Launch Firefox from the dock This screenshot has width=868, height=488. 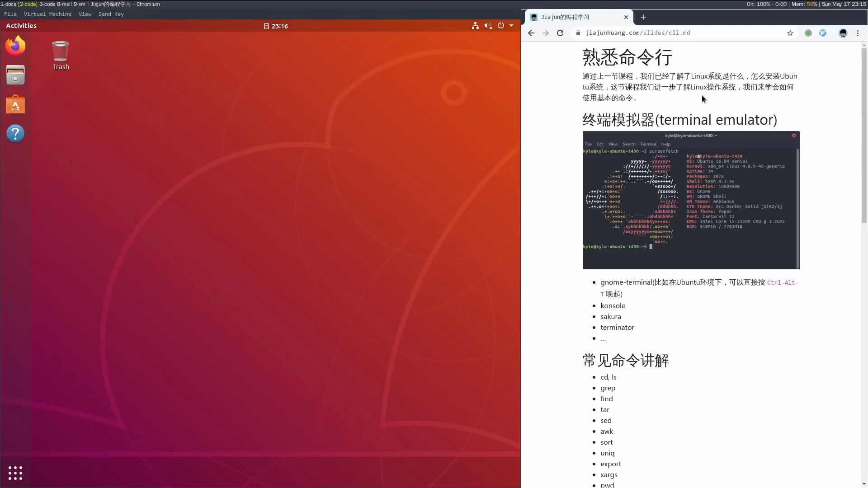coord(15,46)
